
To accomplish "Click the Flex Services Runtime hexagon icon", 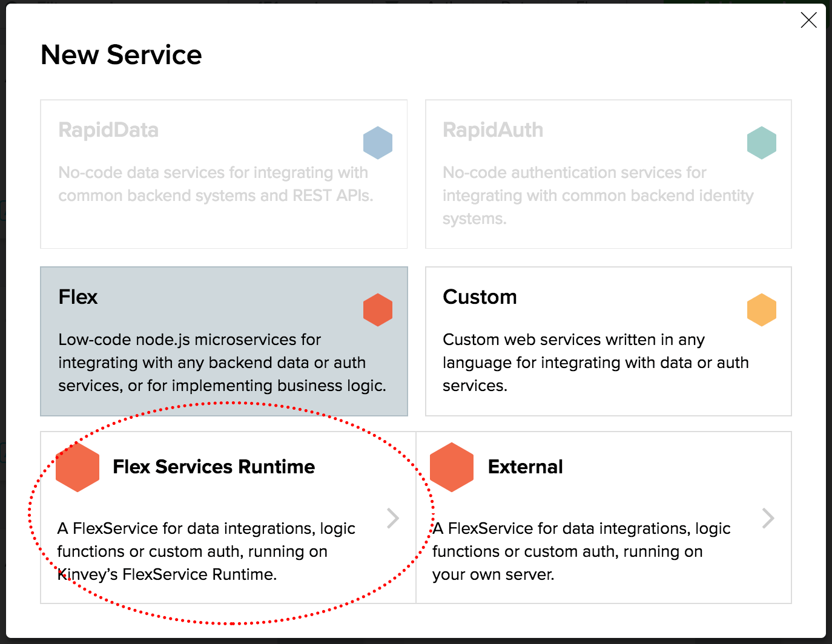I will pos(78,467).
